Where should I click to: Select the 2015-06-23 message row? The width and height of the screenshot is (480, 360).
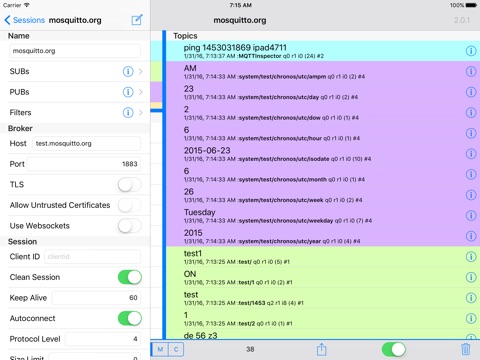(323, 154)
